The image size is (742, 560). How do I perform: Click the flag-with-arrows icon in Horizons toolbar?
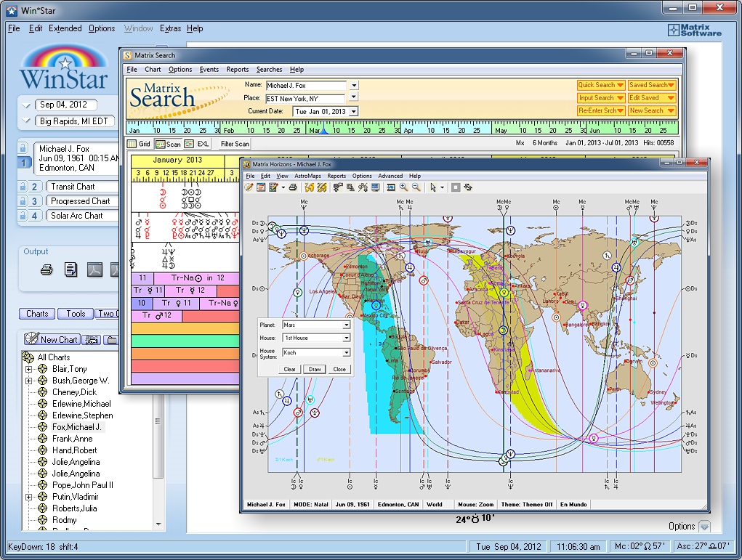coord(337,187)
